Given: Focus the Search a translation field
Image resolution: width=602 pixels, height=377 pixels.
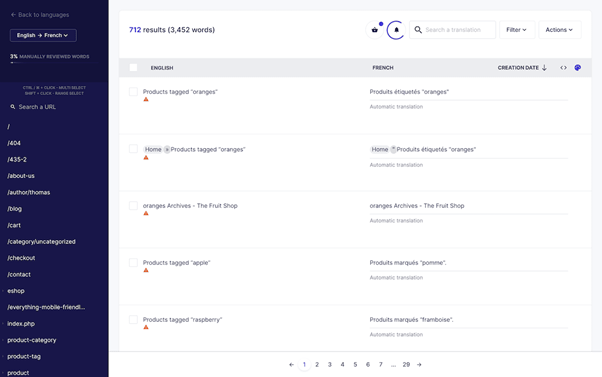Looking at the screenshot, I should pos(452,30).
